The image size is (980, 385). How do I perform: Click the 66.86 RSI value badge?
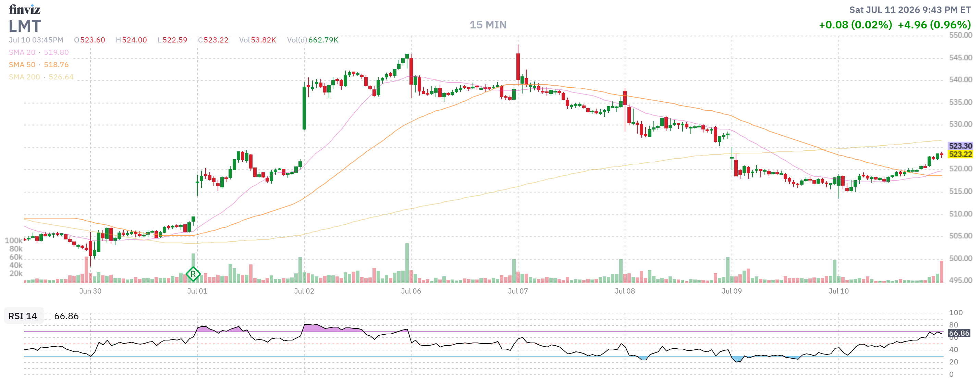959,333
